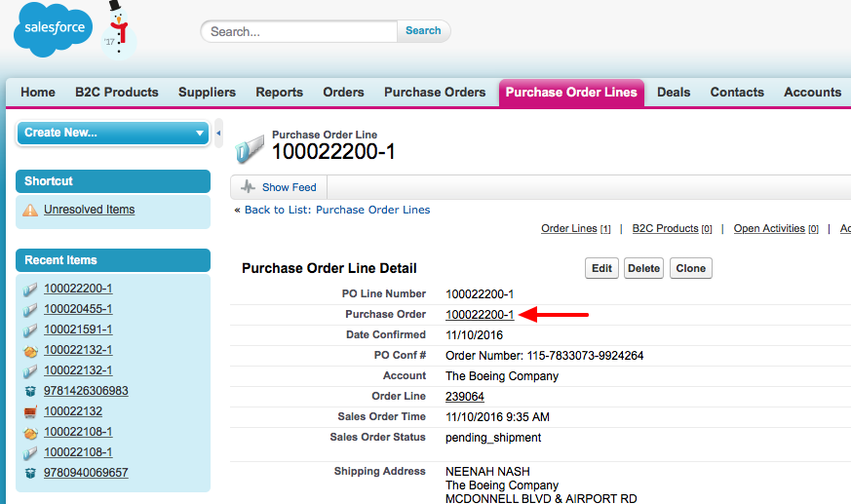Viewport: 851px width, 504px height.
Task: Click the Salesforce cloud logo
Action: (x=54, y=29)
